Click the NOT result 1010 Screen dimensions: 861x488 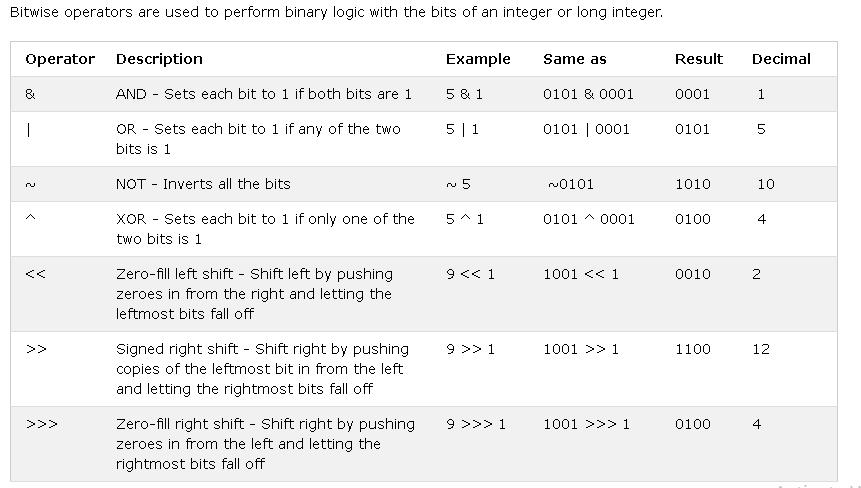tap(692, 184)
